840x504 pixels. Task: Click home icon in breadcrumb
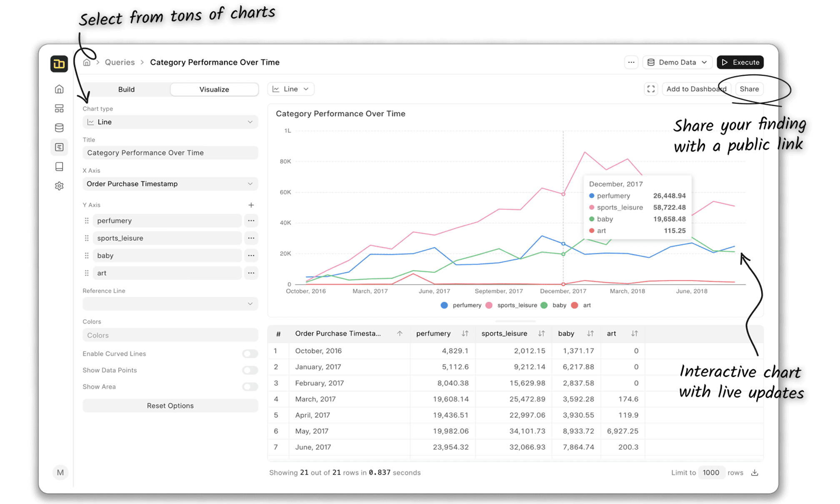(x=87, y=62)
